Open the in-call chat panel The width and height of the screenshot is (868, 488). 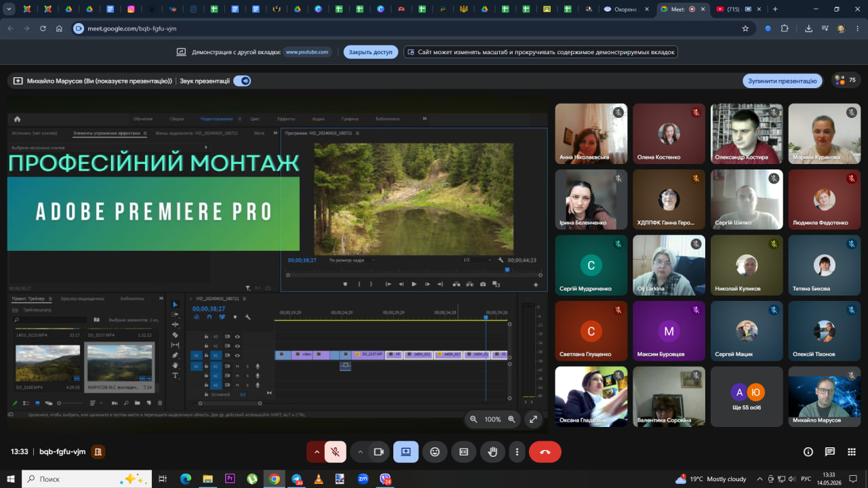click(x=830, y=451)
